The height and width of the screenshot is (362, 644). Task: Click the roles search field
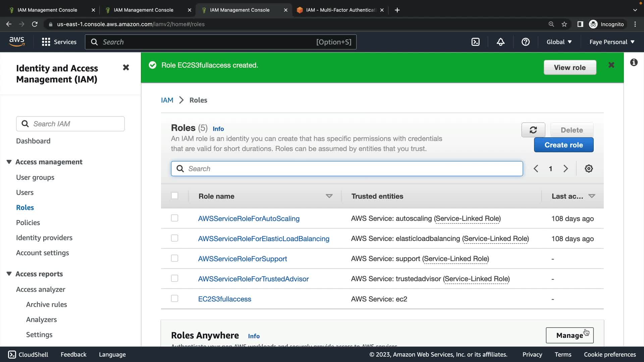[347, 169]
